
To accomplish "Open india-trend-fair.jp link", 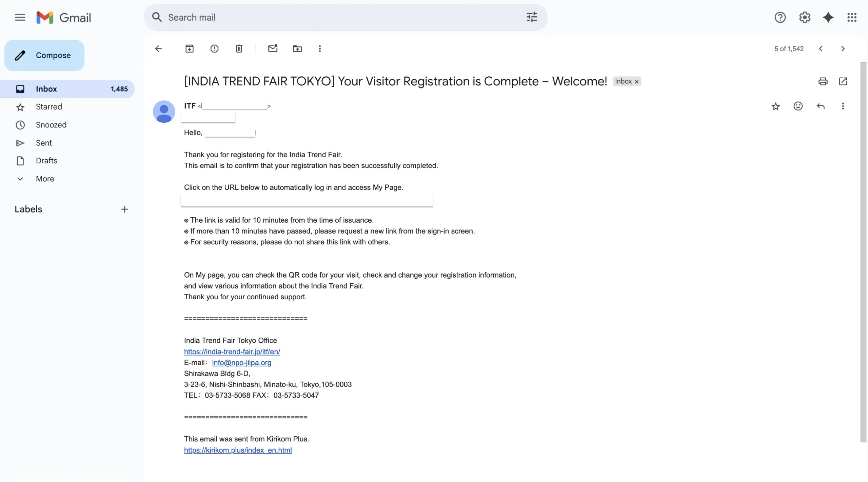I will (232, 352).
